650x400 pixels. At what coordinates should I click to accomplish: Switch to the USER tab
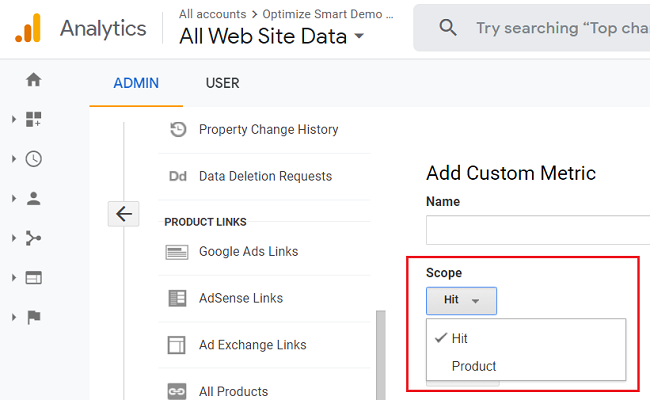(x=222, y=83)
